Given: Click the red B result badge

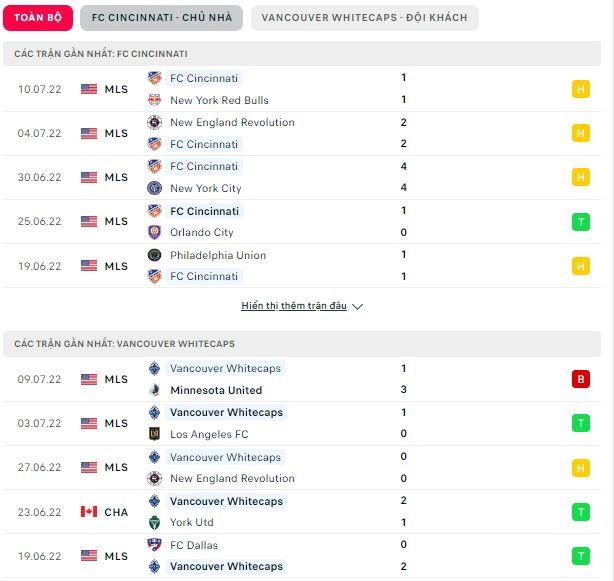Looking at the screenshot, I should [x=580, y=379].
